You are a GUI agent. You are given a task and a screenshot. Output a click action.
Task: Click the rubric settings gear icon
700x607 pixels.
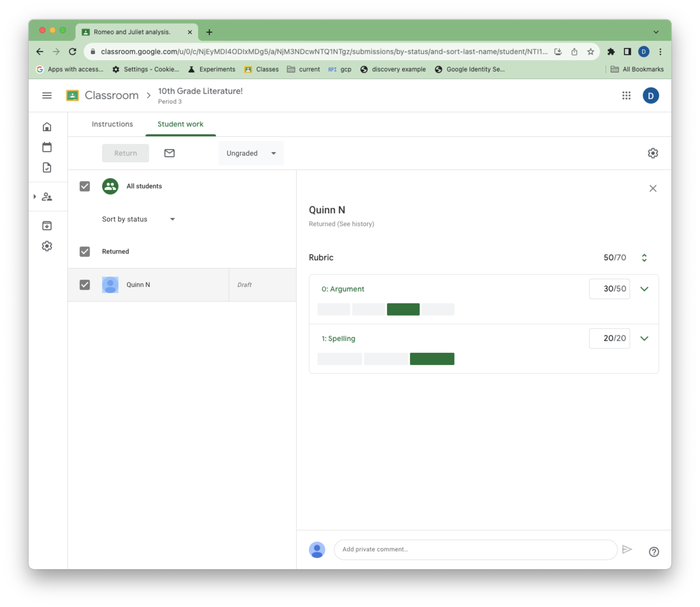click(x=653, y=153)
